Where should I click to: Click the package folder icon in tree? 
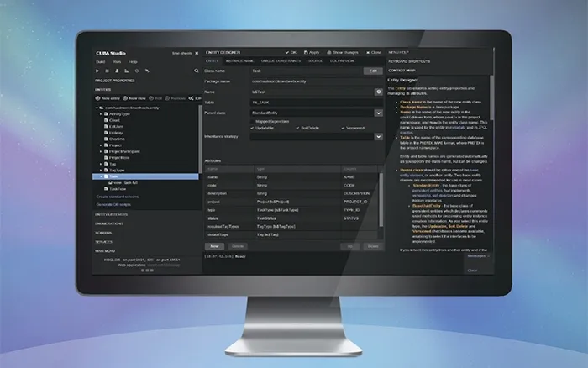point(102,108)
